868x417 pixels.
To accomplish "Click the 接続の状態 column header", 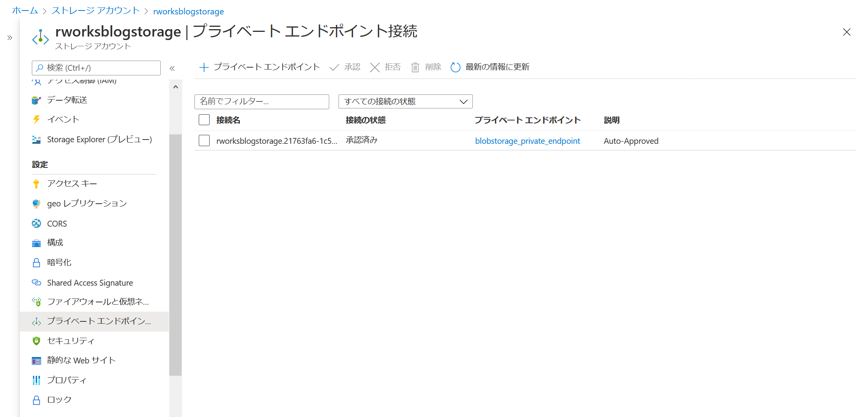I will click(366, 120).
